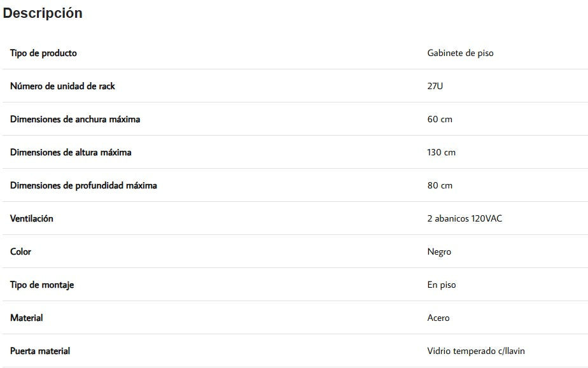This screenshot has height=368, width=588.
Task: Click the Descripción heading
Action: pyautogui.click(x=43, y=13)
